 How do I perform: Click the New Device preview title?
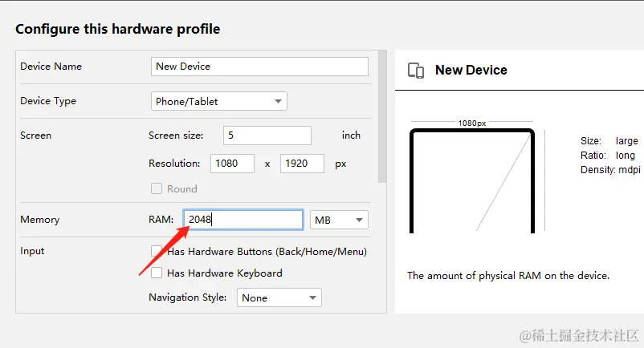pos(471,71)
